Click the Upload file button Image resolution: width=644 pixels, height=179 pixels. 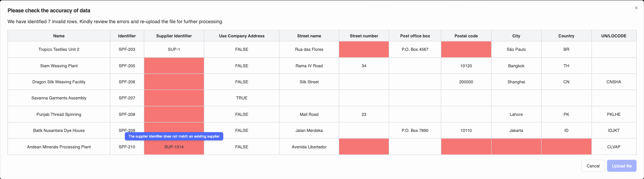pyautogui.click(x=622, y=166)
